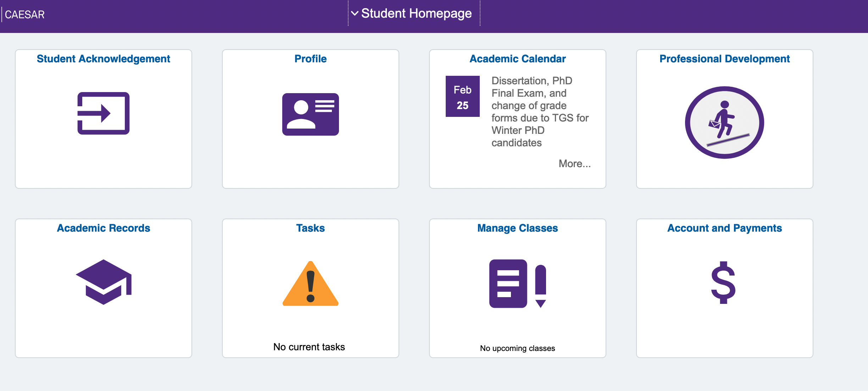Select the Profile tile heading
Screen dimensions: 868x391
311,59
